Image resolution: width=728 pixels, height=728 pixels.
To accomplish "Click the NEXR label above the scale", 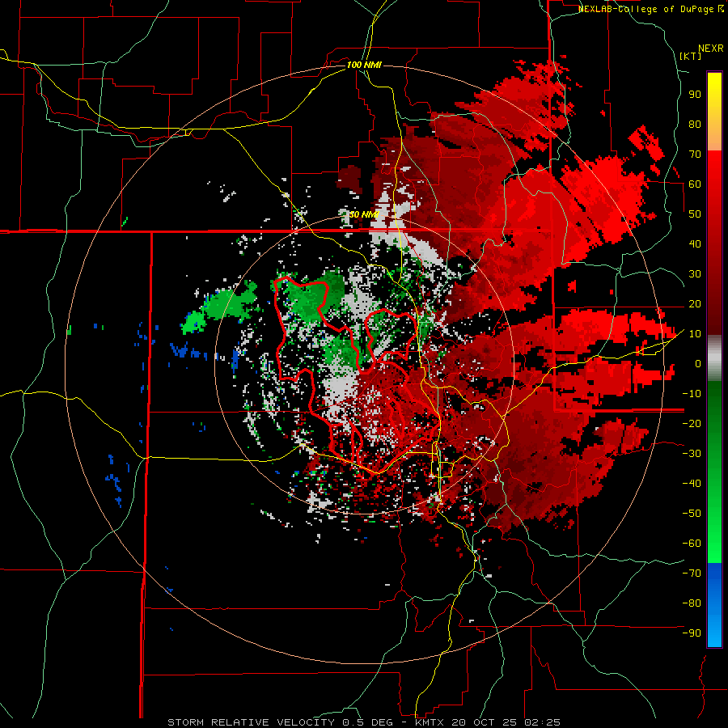I will [x=711, y=48].
